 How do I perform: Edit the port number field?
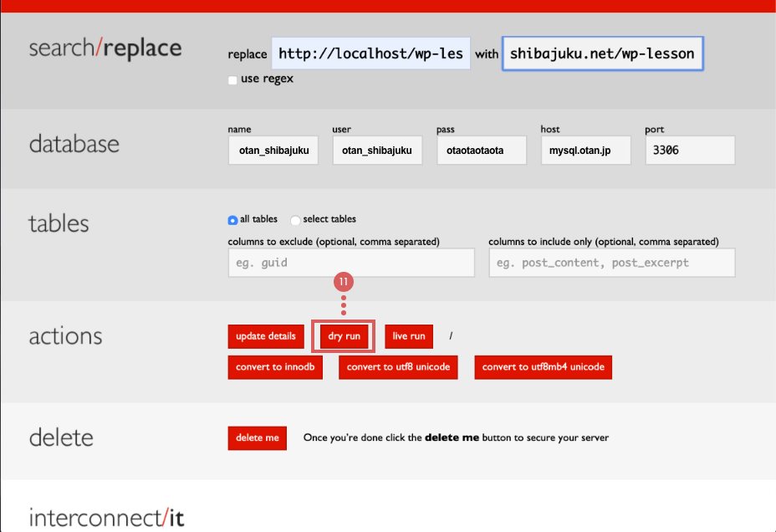click(690, 151)
